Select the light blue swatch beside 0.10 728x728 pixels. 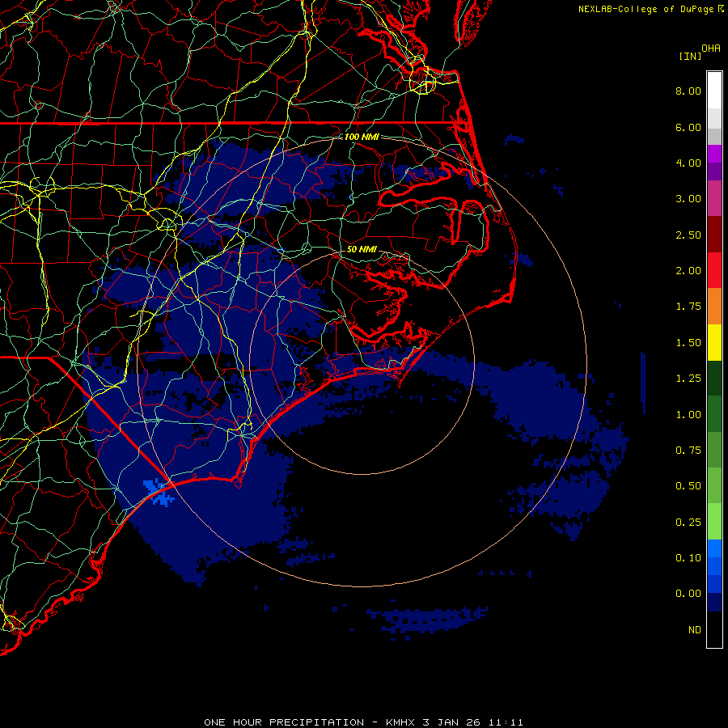pyautogui.click(x=714, y=548)
